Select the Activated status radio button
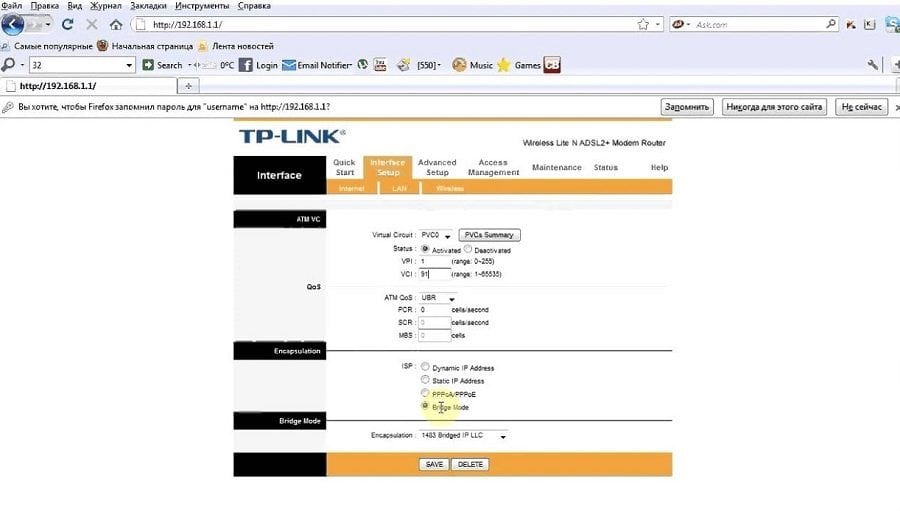 click(x=425, y=249)
